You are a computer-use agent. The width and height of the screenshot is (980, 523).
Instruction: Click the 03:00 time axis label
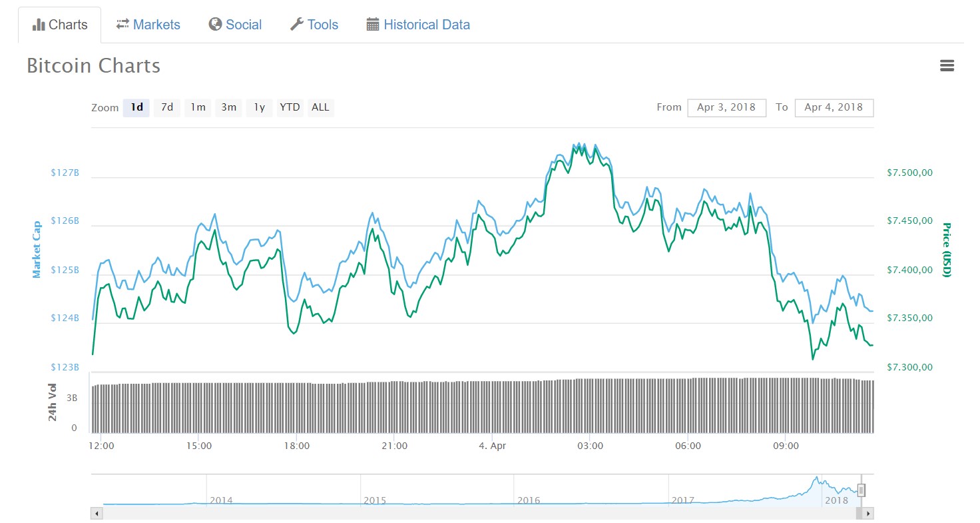(591, 446)
